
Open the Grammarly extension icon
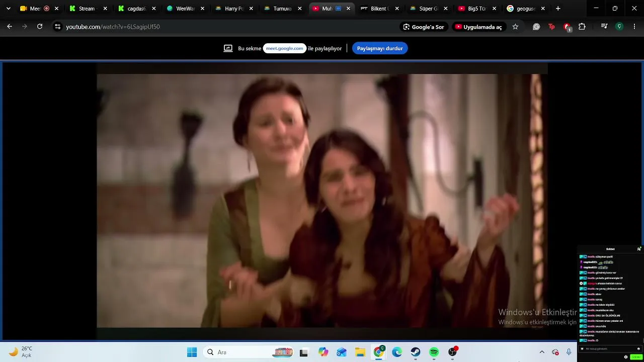[x=536, y=27]
